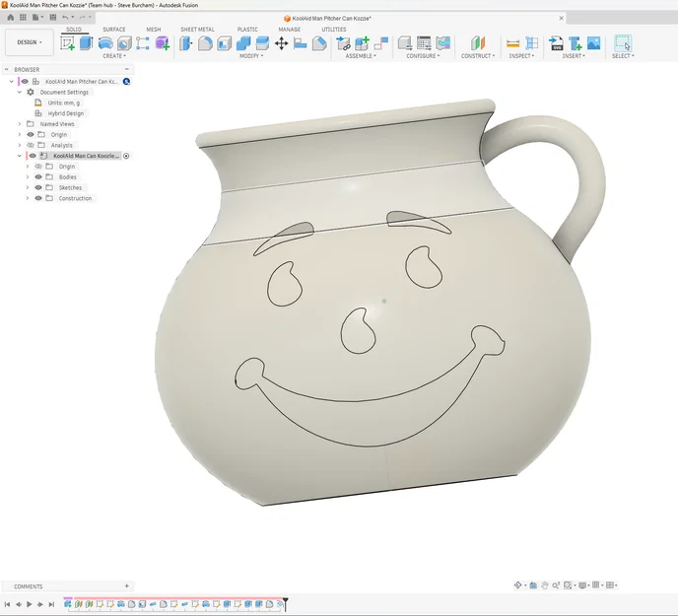Click the Zoom magnifier icon
678x616 pixels.
556,585
